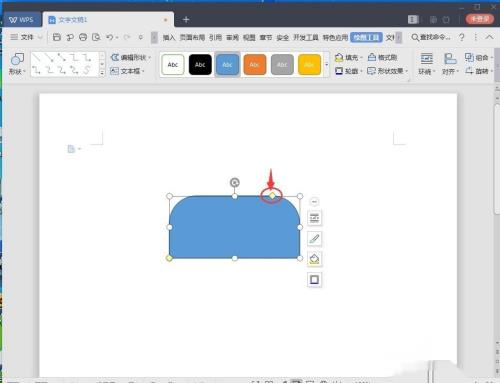
Task: Apply the yellow Abc shape style
Action: coord(309,64)
